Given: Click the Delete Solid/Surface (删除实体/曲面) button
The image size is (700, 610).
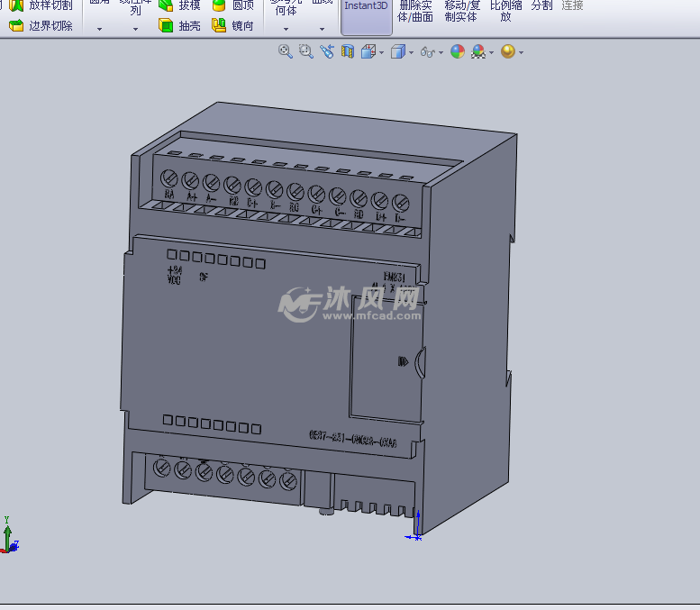Looking at the screenshot, I should coord(415,11).
